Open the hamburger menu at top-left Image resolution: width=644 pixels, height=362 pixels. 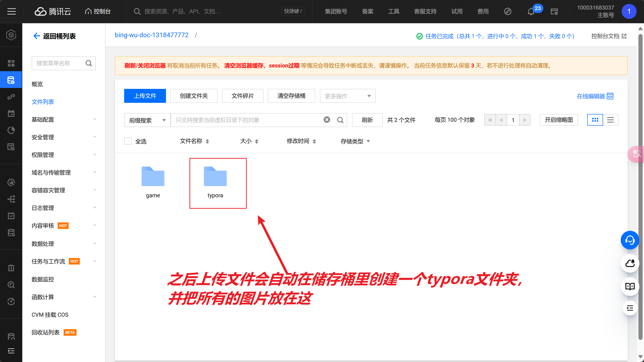(11, 11)
